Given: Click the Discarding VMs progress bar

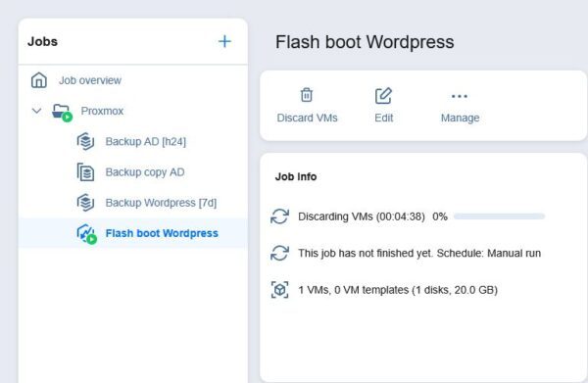Looking at the screenshot, I should [499, 216].
